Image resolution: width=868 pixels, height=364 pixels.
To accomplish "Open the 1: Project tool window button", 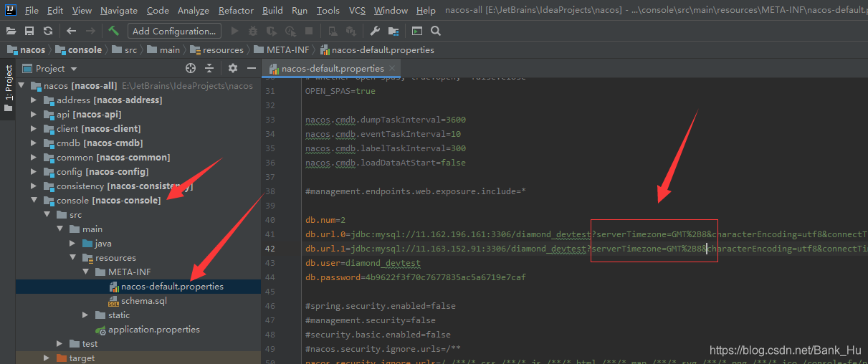I will 8,87.
